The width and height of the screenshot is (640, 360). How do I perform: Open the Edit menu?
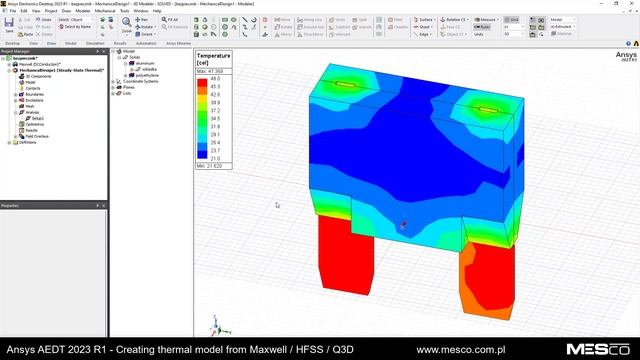(x=24, y=11)
